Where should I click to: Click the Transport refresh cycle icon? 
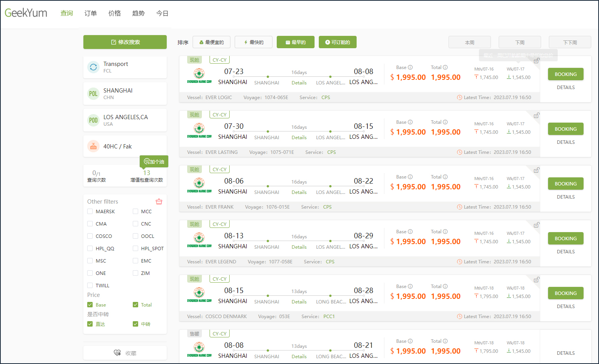pyautogui.click(x=93, y=67)
